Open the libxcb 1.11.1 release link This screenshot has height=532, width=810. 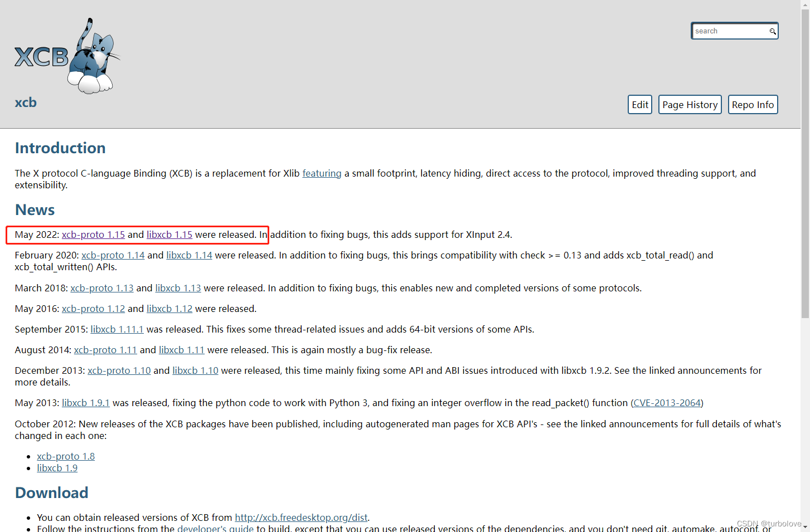click(x=117, y=329)
